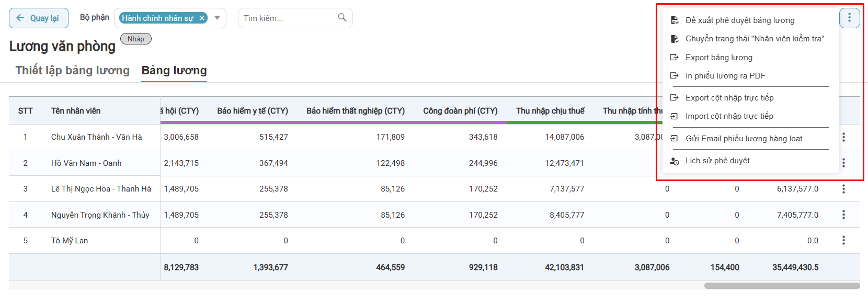Open row actions for Lê Thị Ngọc Hoa

coord(843,189)
